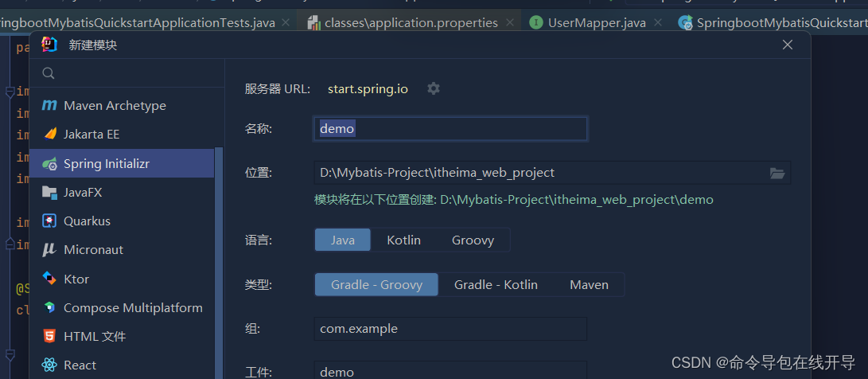868x379 pixels.
Task: Close the UserMapper.java editor tab
Action: click(658, 23)
